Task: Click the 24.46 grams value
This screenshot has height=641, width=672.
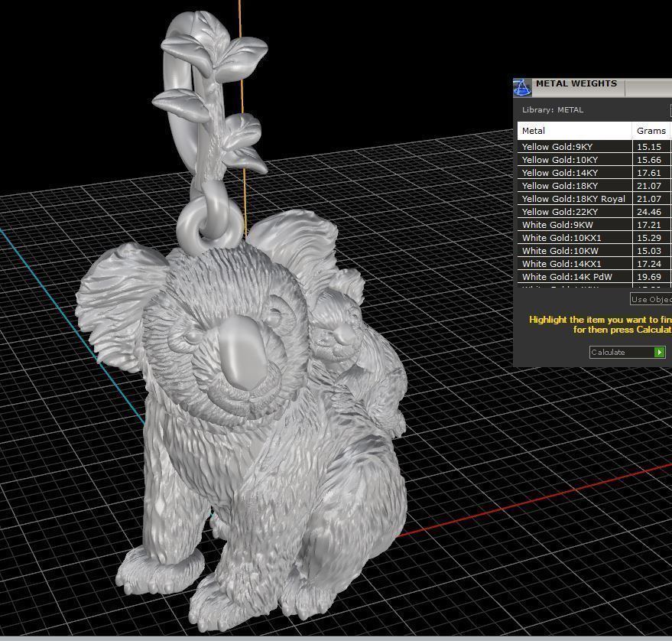Action: click(x=649, y=212)
